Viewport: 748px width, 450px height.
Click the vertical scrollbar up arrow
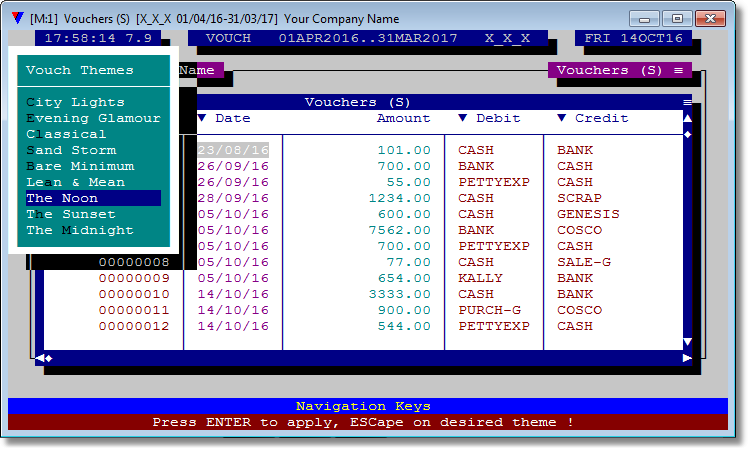pos(687,118)
